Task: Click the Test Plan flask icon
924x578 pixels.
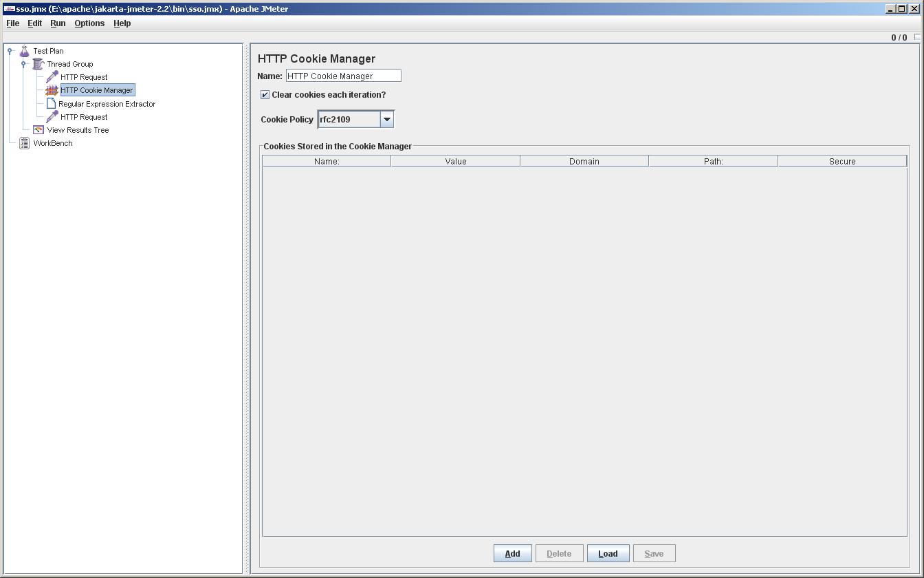Action: [x=24, y=51]
